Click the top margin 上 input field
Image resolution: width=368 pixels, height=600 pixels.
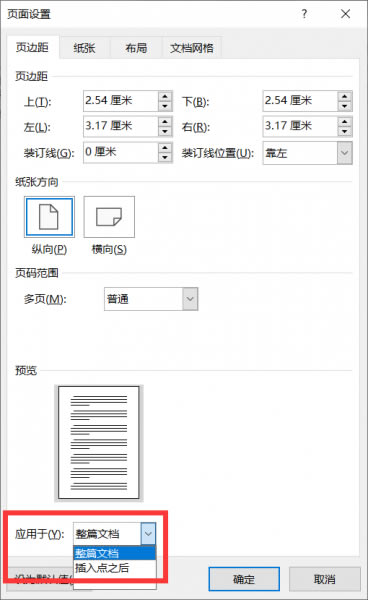coord(120,101)
